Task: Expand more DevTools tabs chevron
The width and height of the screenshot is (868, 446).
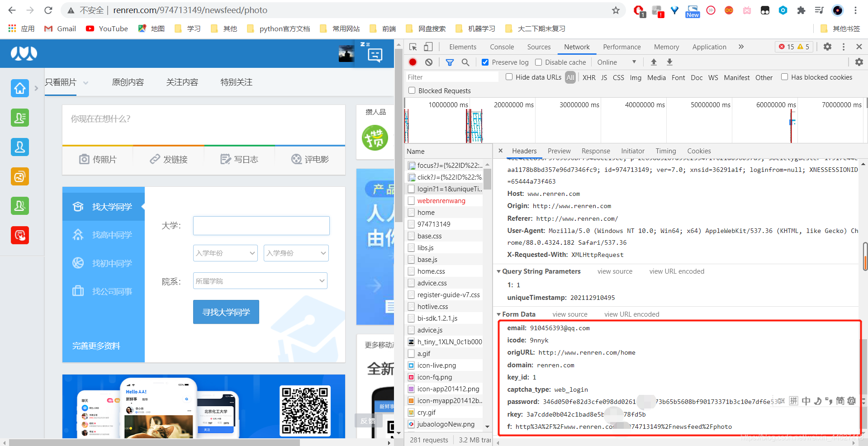Action: point(741,47)
